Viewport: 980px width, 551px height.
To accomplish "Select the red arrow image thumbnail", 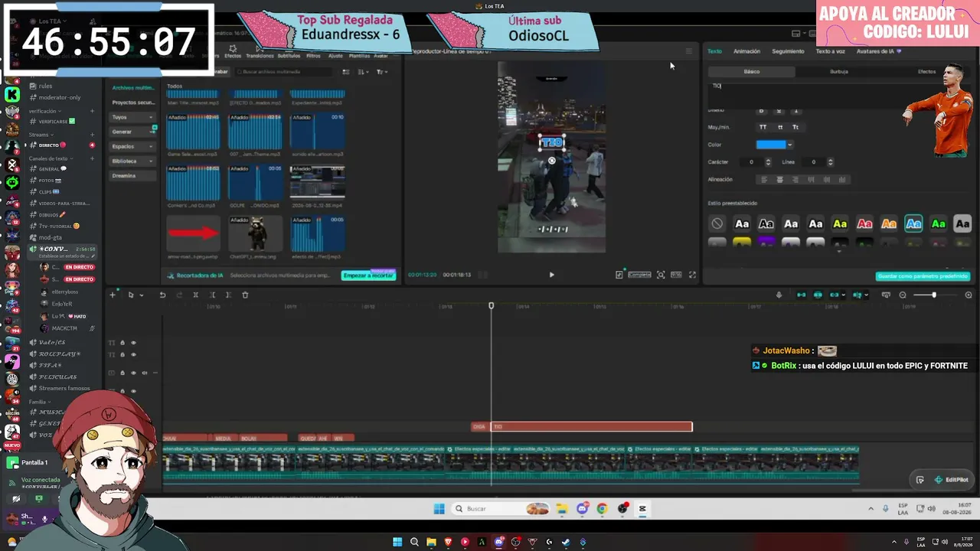I will 193,233.
